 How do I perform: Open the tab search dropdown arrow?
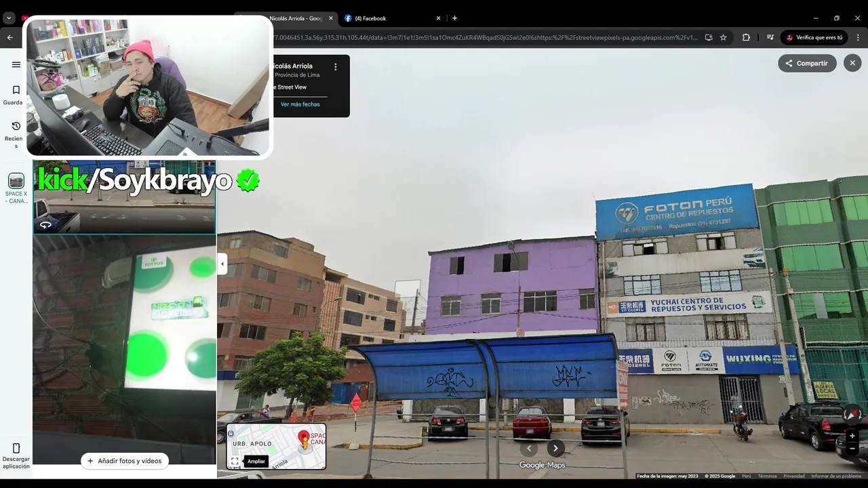click(9, 18)
